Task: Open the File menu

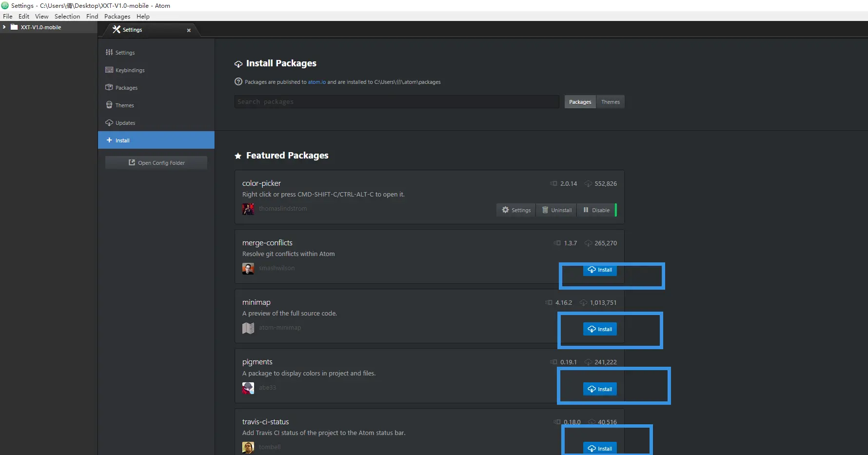Action: tap(8, 16)
